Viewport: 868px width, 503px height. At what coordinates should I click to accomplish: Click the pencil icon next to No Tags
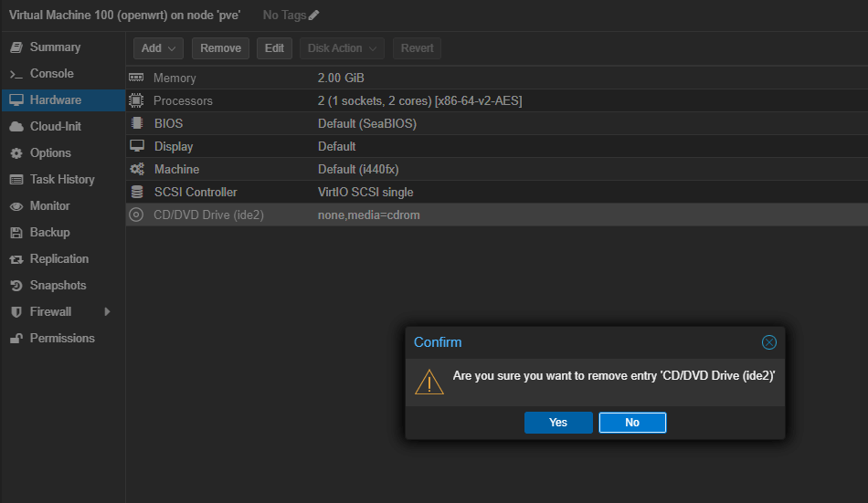tap(314, 16)
